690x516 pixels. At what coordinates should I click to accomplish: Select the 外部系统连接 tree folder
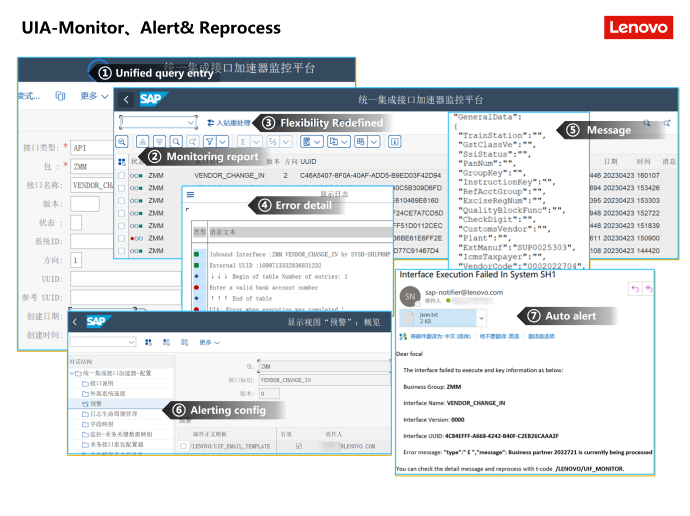[104, 393]
